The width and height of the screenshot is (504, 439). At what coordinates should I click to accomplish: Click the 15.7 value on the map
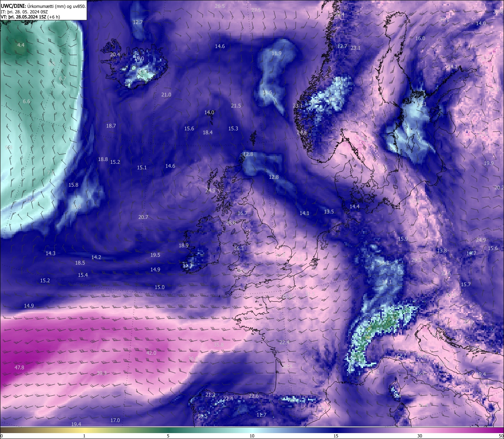[x=466, y=285]
